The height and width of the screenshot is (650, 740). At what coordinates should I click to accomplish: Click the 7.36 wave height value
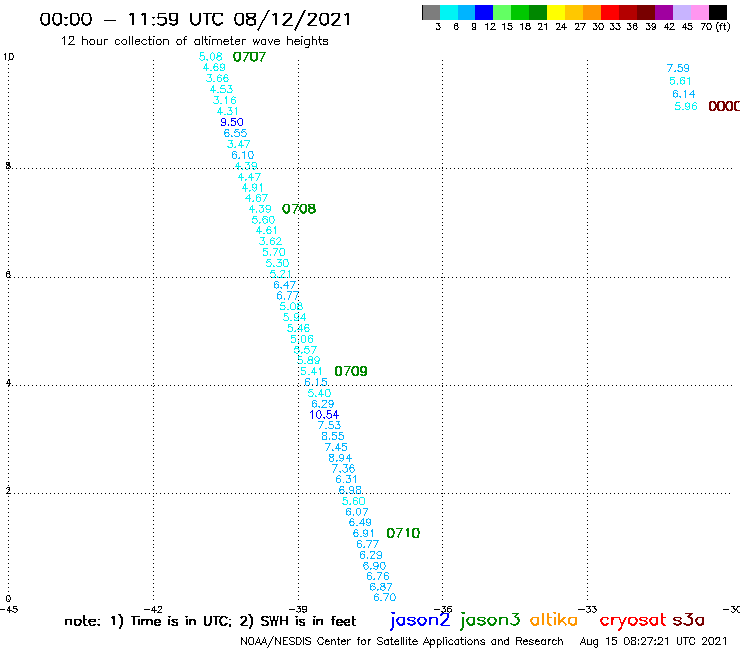[x=343, y=469]
